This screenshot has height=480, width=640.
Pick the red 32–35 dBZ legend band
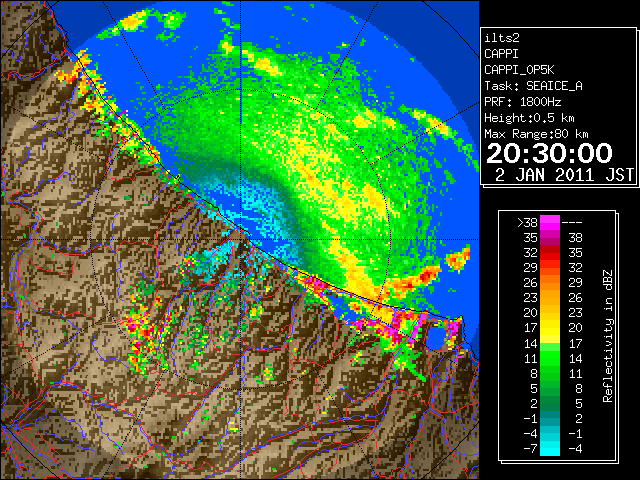pyautogui.click(x=550, y=253)
